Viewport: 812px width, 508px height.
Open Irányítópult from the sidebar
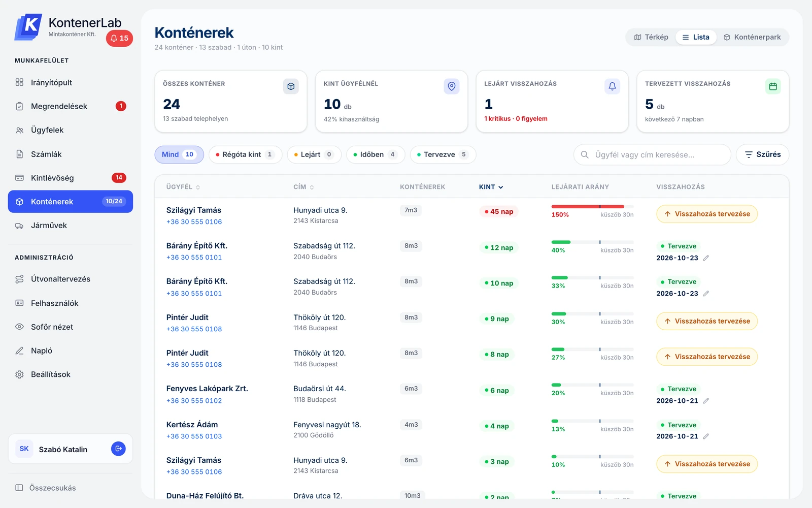coord(71,82)
